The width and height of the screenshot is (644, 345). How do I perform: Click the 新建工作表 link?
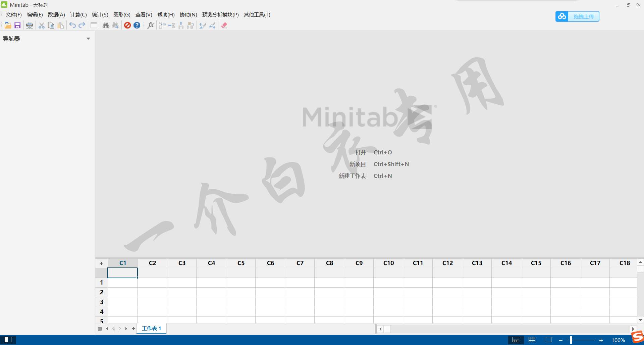pyautogui.click(x=352, y=176)
